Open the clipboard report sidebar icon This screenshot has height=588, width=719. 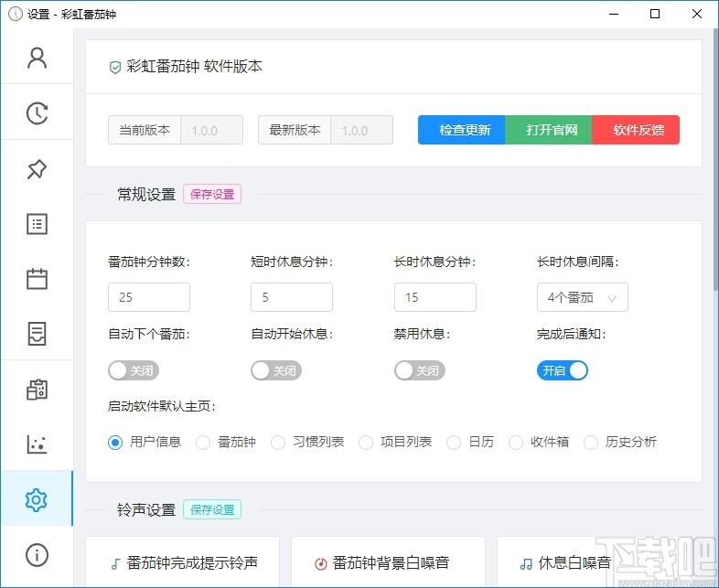pos(37,389)
